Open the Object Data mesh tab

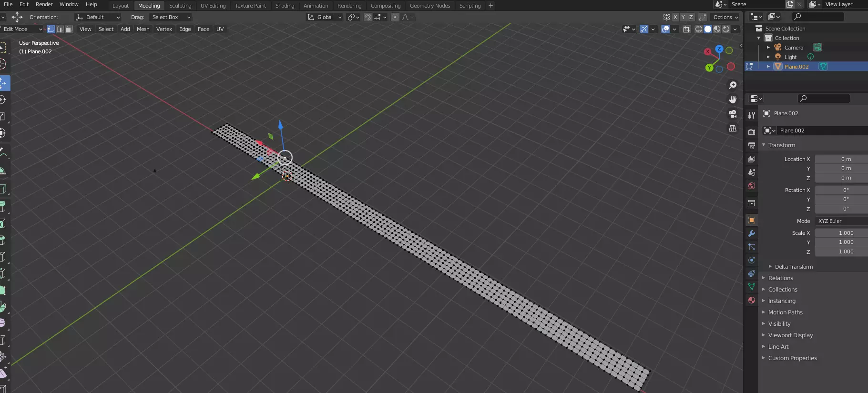pos(752,287)
